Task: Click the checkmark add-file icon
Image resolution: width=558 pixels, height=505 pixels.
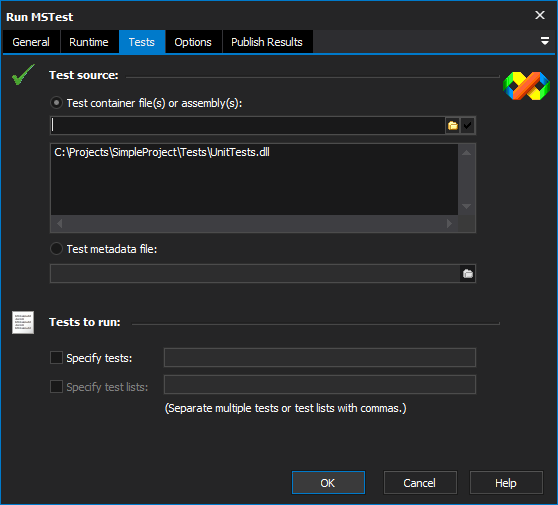Action: coord(468,126)
